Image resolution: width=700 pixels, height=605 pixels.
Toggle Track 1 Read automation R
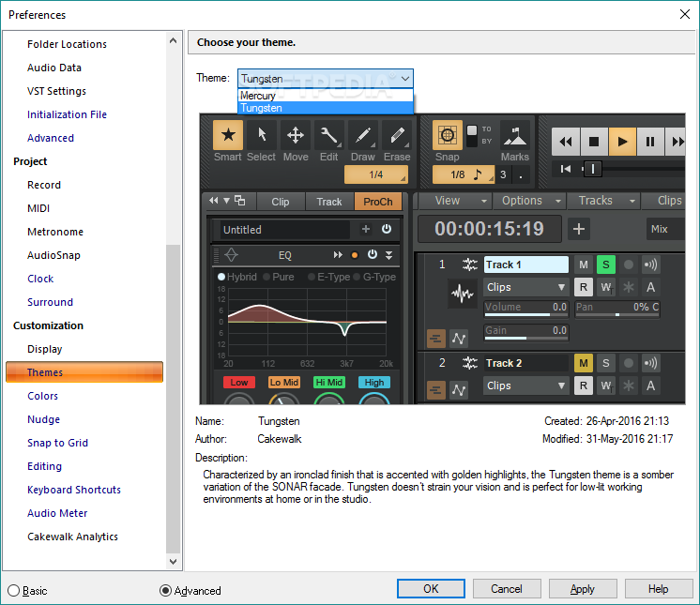[584, 287]
